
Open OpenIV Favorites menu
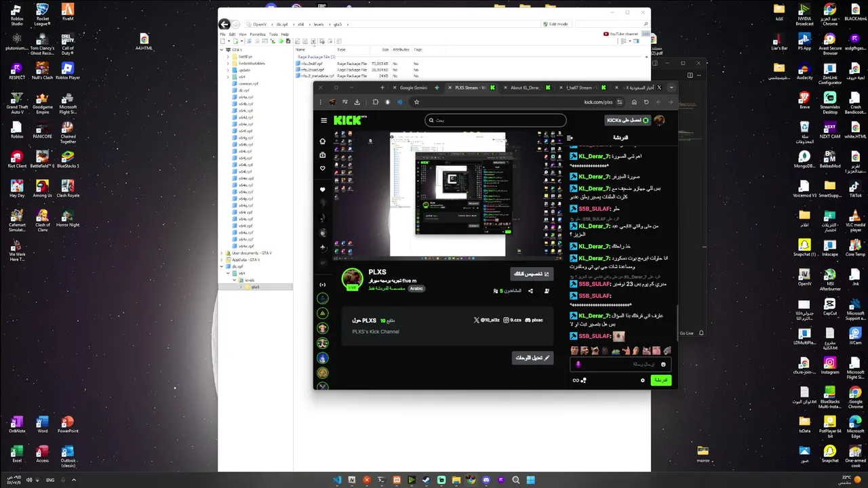pyautogui.click(x=258, y=34)
